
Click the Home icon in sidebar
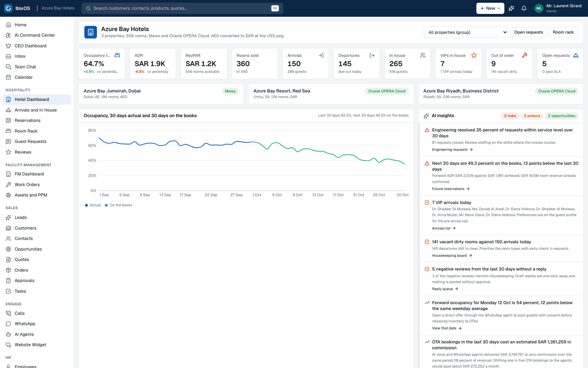tap(9, 25)
